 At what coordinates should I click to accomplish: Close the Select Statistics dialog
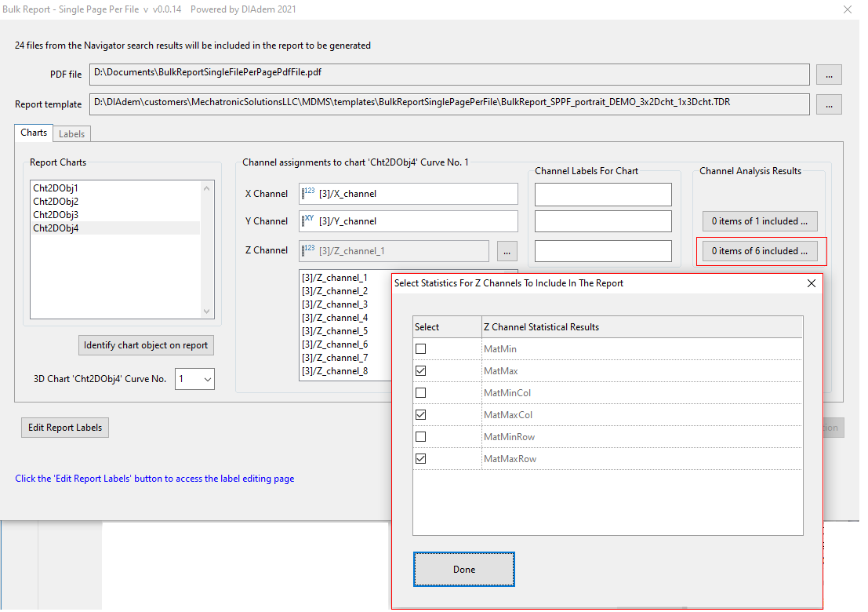[x=812, y=283]
